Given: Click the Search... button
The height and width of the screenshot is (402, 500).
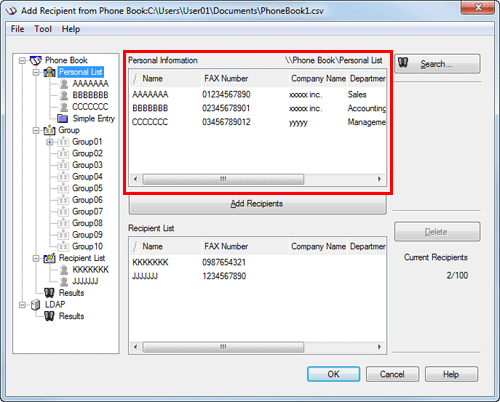Looking at the screenshot, I should 437,64.
